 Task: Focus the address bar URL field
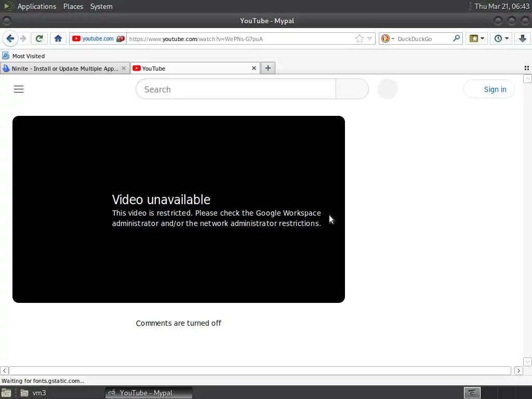[241, 38]
